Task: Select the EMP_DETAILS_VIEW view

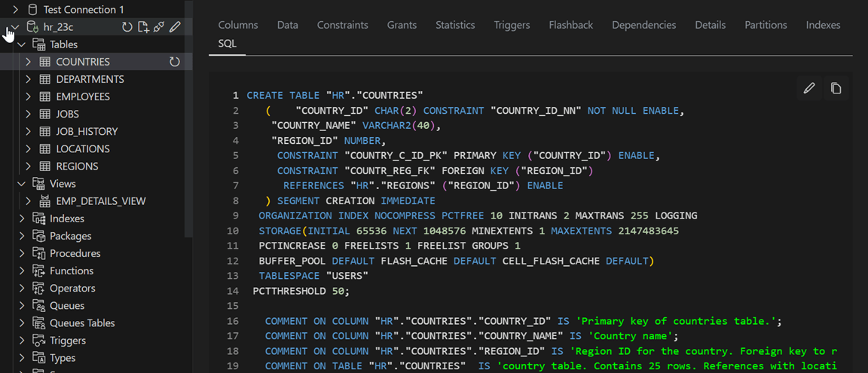Action: point(100,201)
